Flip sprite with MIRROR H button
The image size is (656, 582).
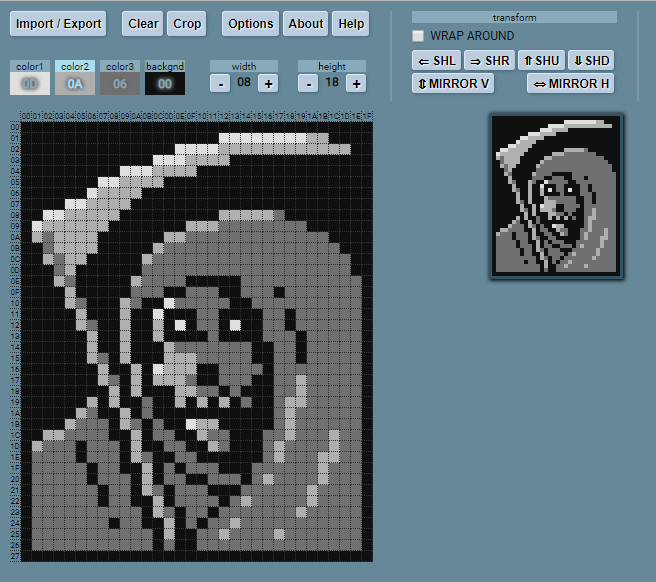(570, 83)
